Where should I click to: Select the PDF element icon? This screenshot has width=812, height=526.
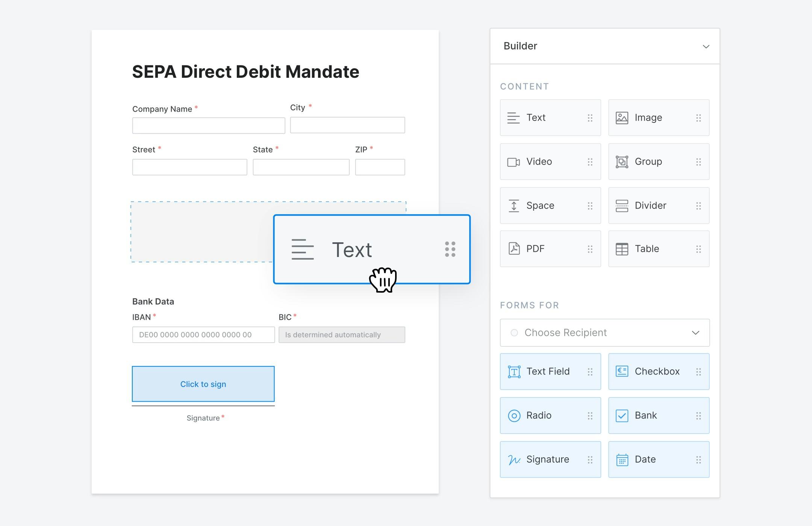pos(515,249)
